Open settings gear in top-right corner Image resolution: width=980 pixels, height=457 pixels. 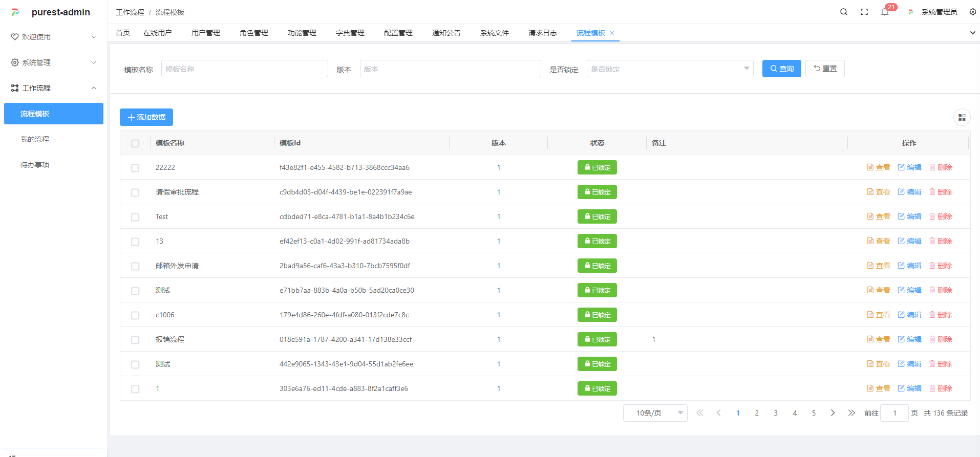pyautogui.click(x=972, y=12)
